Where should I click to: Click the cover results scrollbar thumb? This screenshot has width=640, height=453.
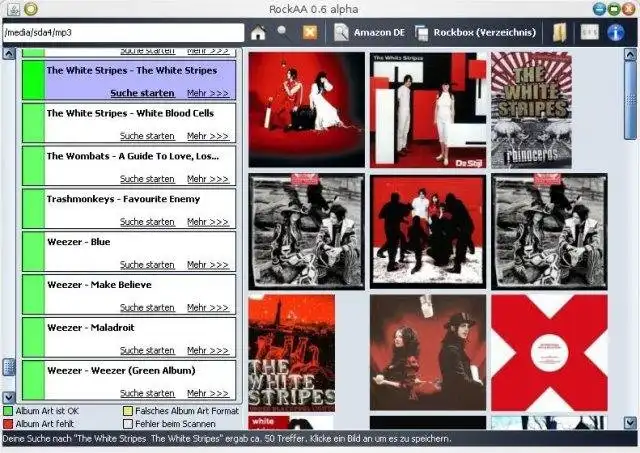click(x=630, y=100)
